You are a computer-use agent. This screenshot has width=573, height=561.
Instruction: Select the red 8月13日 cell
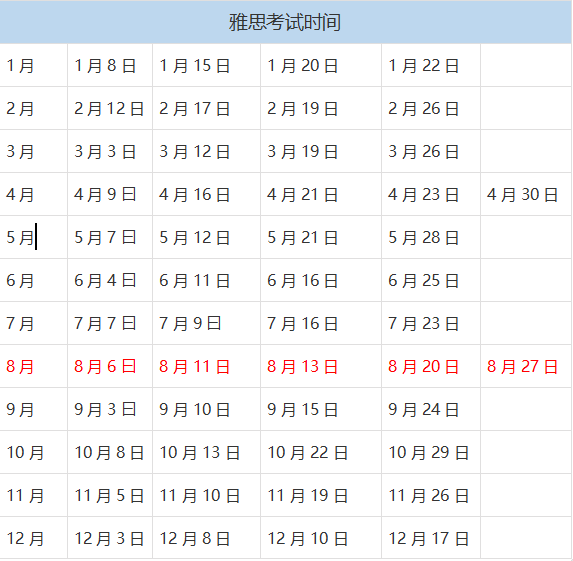coord(321,366)
